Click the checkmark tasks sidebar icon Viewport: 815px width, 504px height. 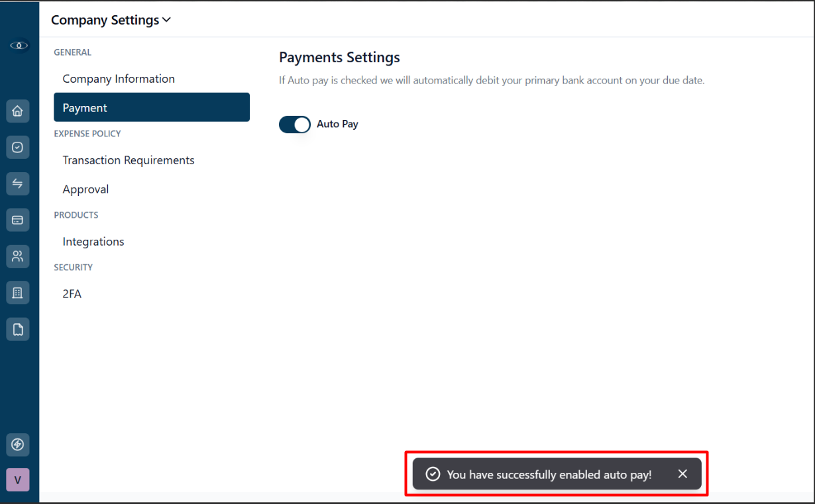[18, 148]
